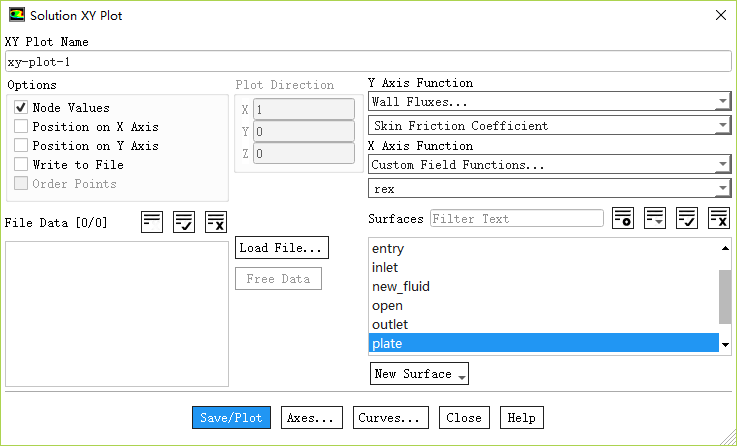Image resolution: width=737 pixels, height=446 pixels.
Task: Open Wall Fluxes Y axis dropdown
Action: [549, 102]
